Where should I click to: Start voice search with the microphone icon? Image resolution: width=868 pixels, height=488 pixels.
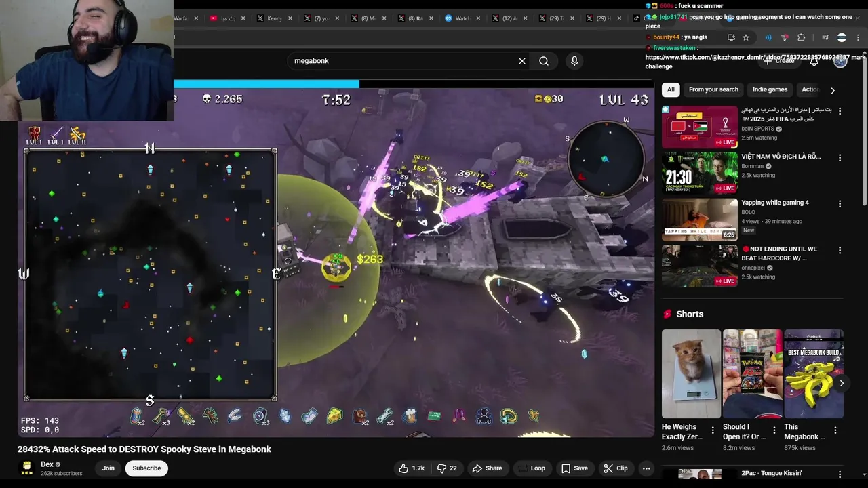point(574,61)
